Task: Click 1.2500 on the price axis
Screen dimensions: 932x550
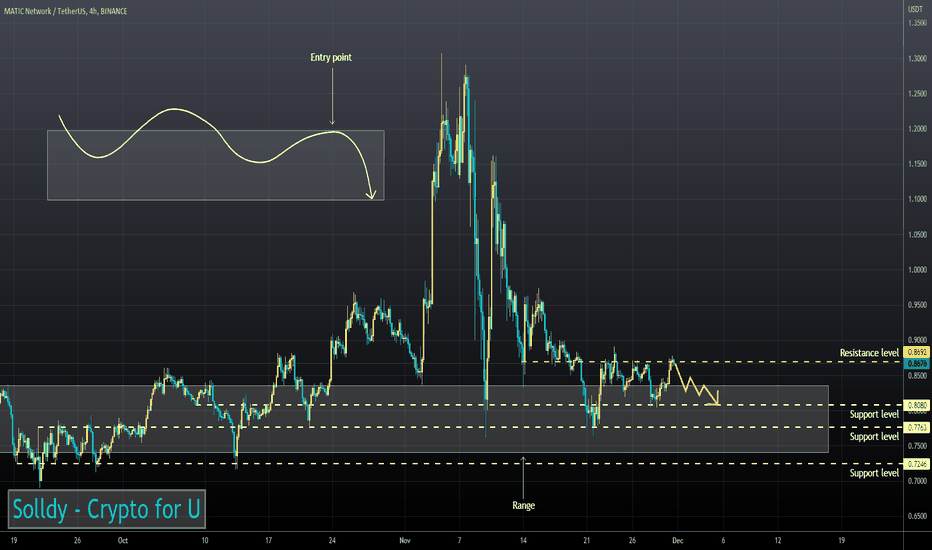Action: coord(917,94)
